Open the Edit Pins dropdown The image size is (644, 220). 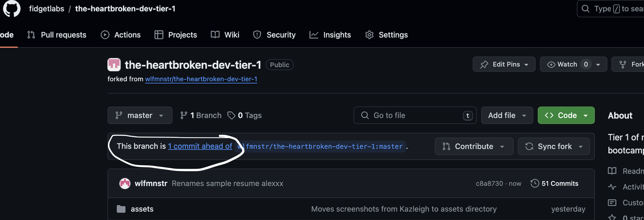pos(504,64)
